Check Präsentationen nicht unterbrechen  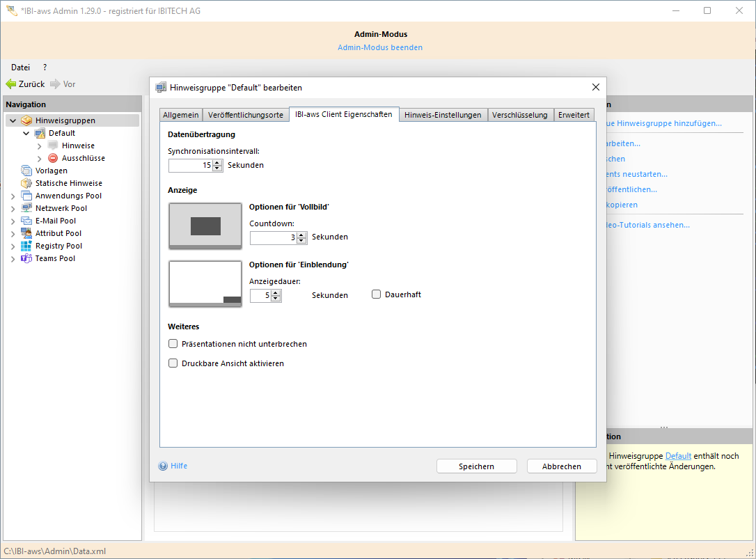click(173, 344)
